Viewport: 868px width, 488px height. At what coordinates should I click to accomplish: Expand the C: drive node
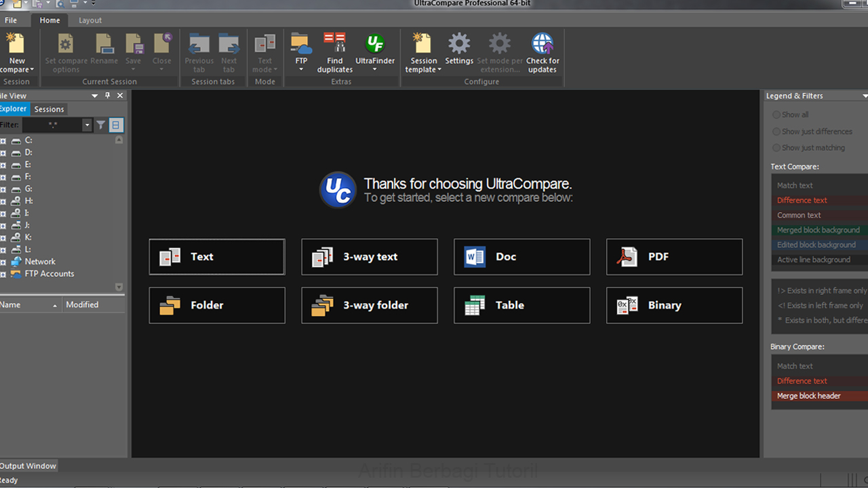(3, 141)
